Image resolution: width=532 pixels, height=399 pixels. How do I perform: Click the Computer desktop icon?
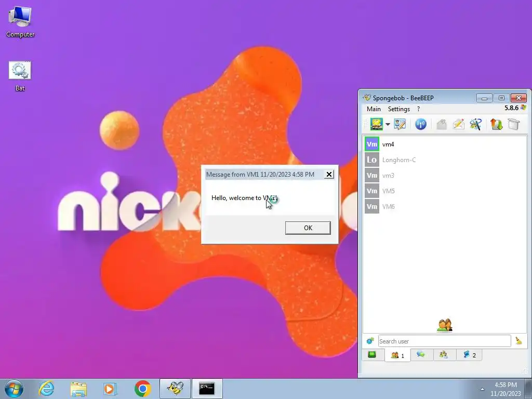pyautogui.click(x=20, y=21)
